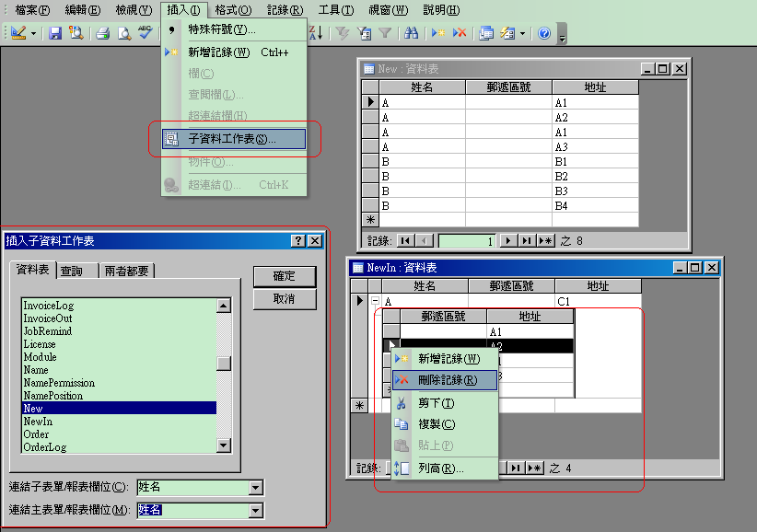
Task: Open the New Object dropdown arrow
Action: (522, 33)
